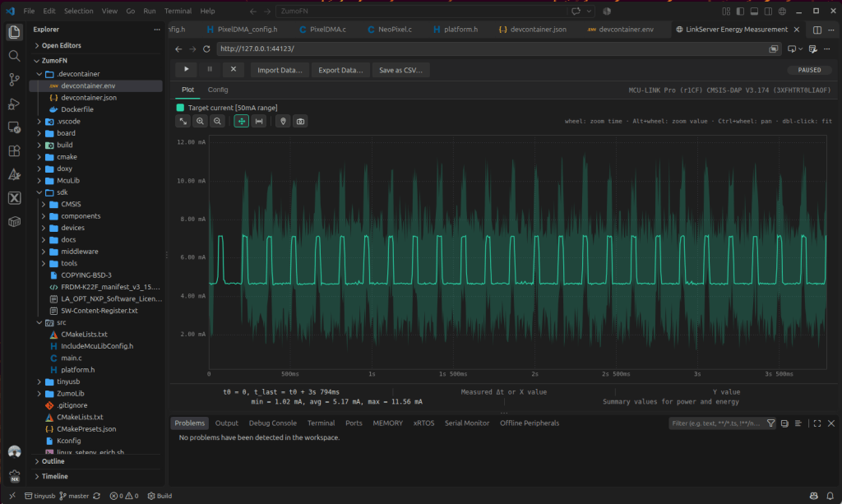The image size is (842, 504).
Task: Open the Terminal menu
Action: tap(178, 11)
